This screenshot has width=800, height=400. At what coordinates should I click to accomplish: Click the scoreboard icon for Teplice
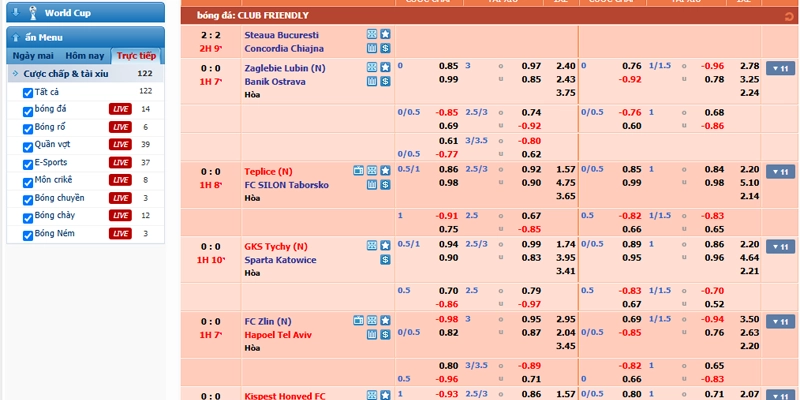(372, 171)
